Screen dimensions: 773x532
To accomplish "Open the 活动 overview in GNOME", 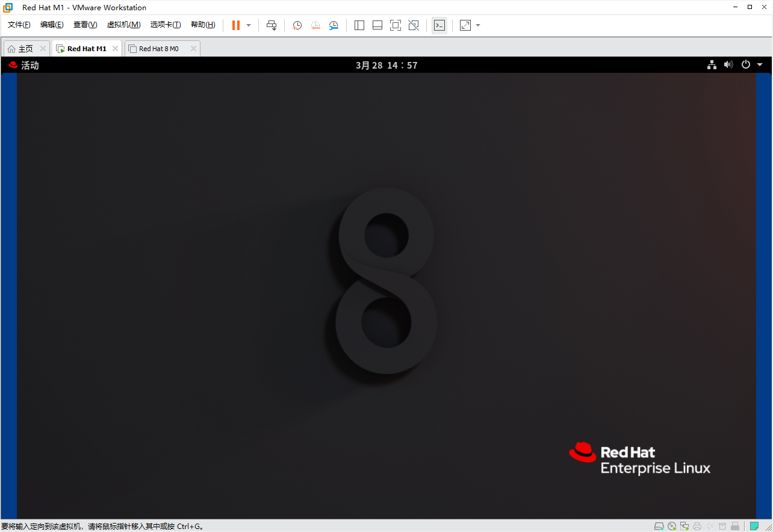I will [23, 65].
